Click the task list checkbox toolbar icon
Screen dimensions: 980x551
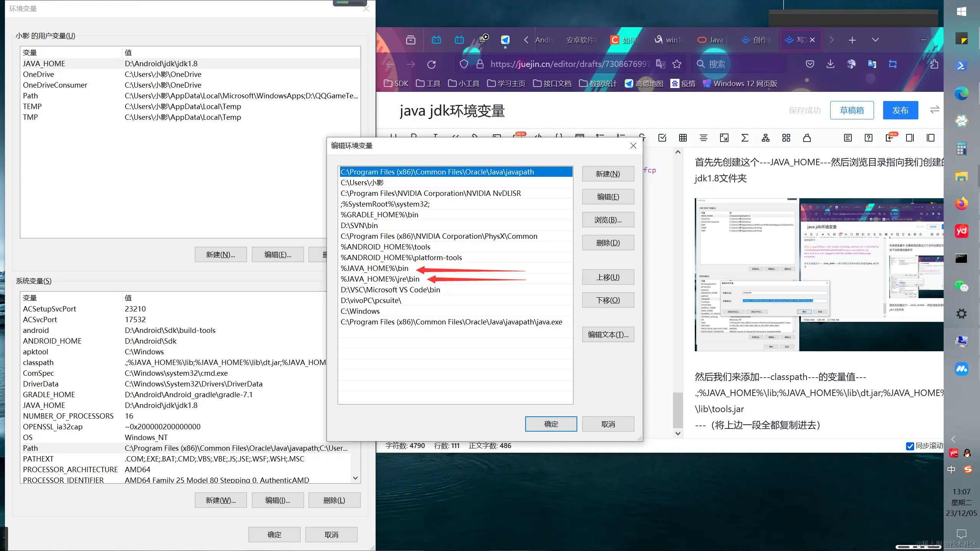click(662, 138)
